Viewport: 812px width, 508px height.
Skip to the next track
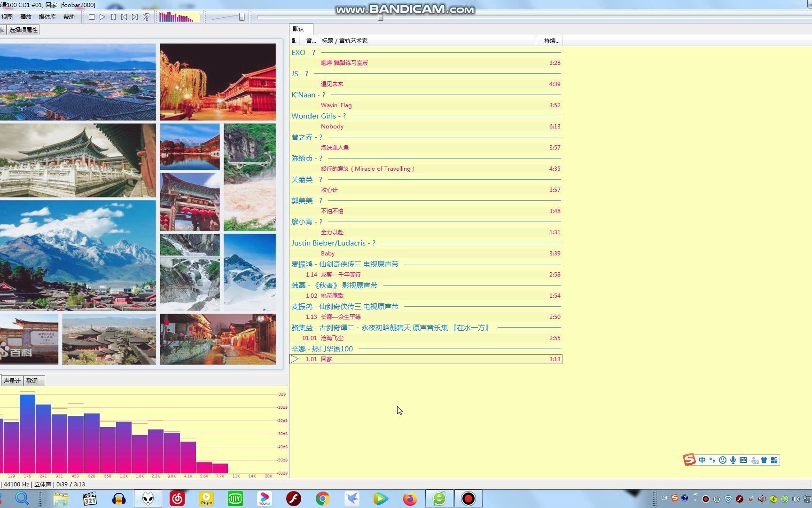coord(135,17)
